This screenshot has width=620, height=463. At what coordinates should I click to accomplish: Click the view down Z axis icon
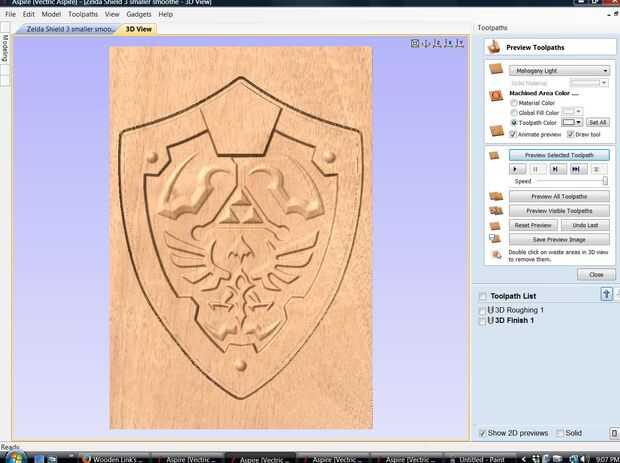point(437,43)
